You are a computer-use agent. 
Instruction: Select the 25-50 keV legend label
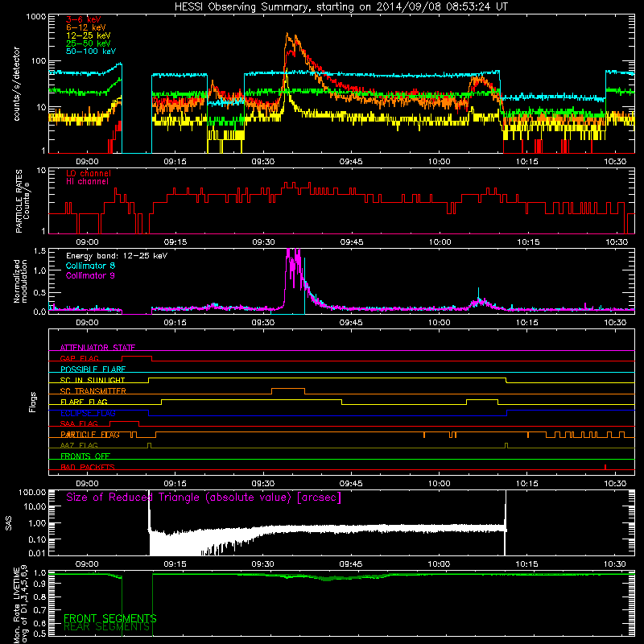(89, 43)
